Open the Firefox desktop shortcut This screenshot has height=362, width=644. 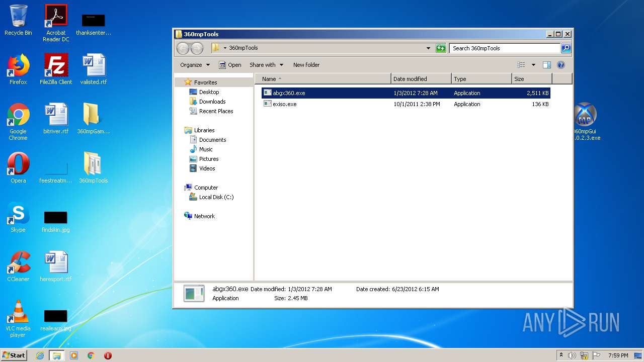click(18, 69)
